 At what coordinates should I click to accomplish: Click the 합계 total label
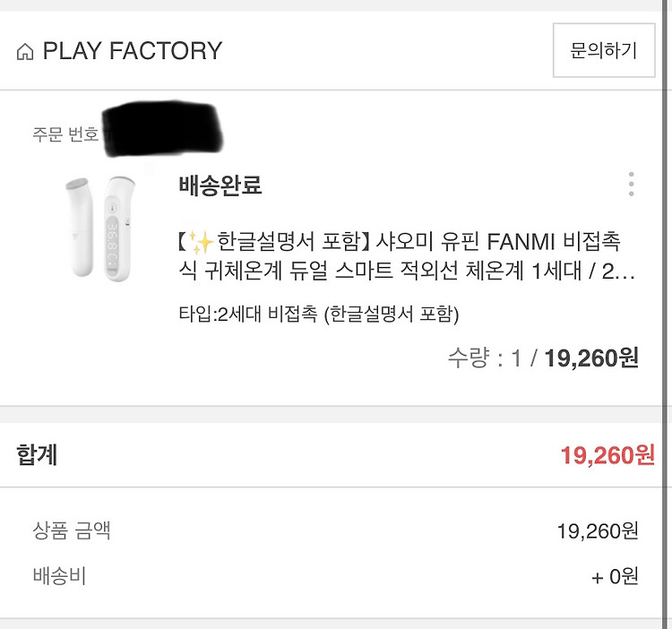coord(37,454)
